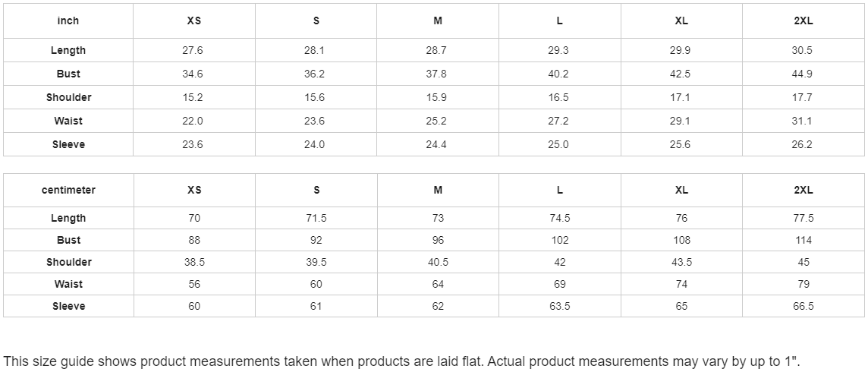Select the 44.9 bust value for 2XL

(x=801, y=74)
